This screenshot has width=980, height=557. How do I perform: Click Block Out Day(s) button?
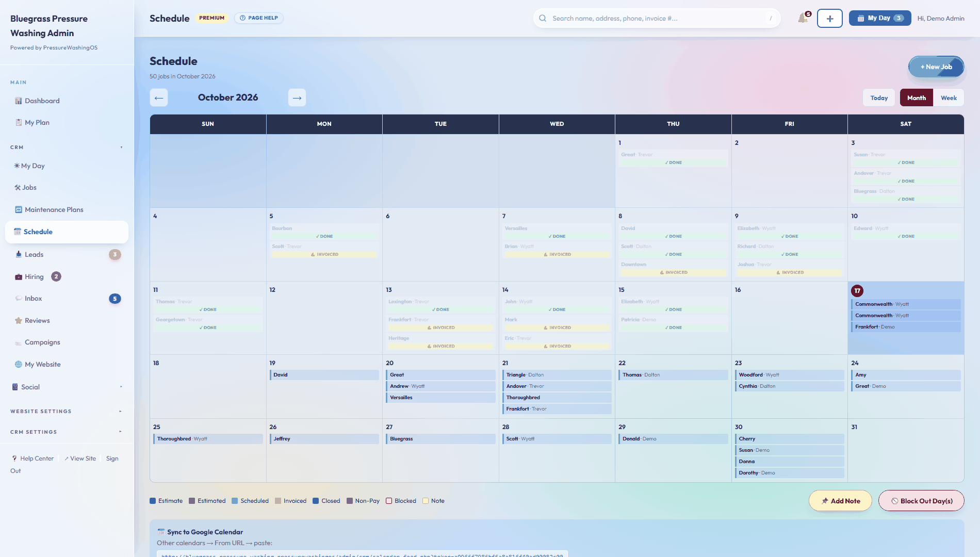click(x=921, y=501)
